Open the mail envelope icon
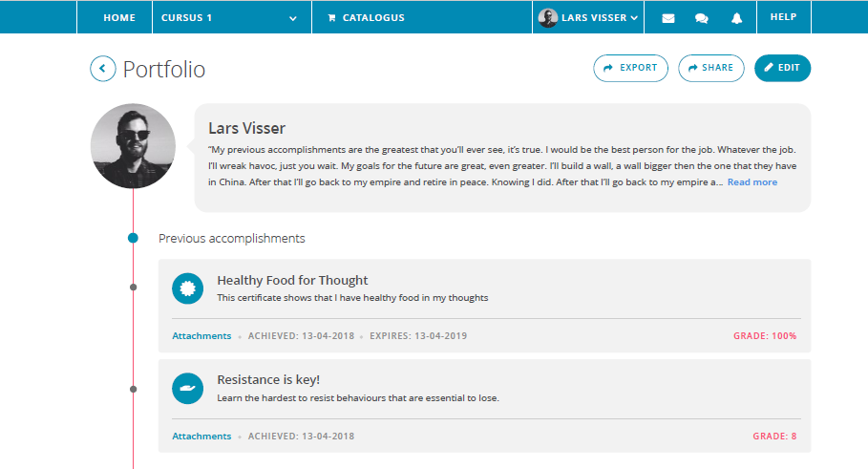868x469 pixels. click(668, 18)
